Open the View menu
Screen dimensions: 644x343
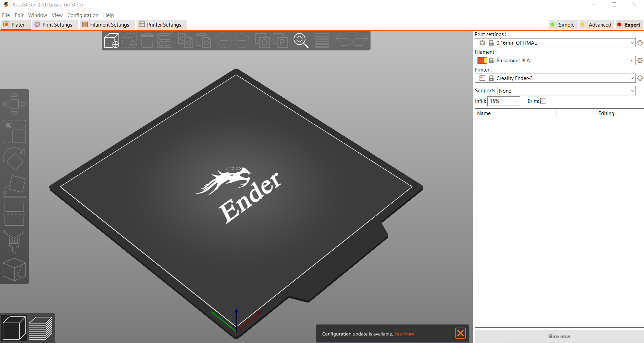click(57, 15)
